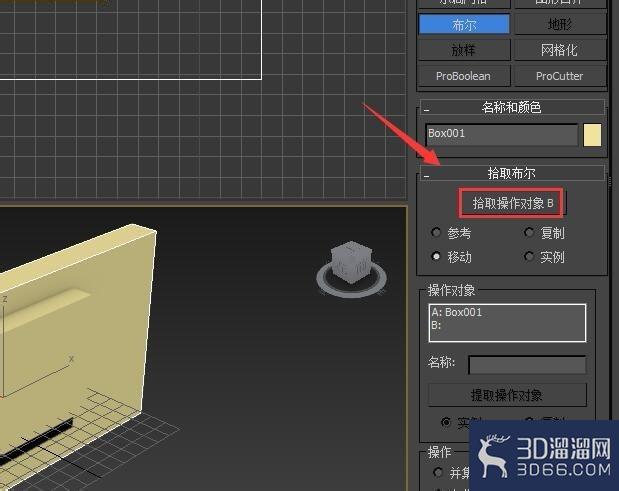Screen dimensions: 619x491
Task: Click the 布尔 (Boolean) compound object button
Action: tap(464, 25)
